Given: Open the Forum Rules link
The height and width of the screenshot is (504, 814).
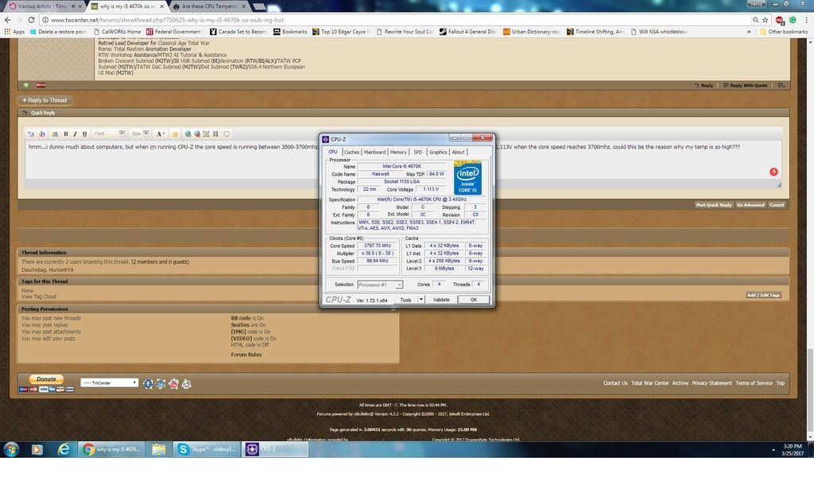Looking at the screenshot, I should [x=246, y=355].
